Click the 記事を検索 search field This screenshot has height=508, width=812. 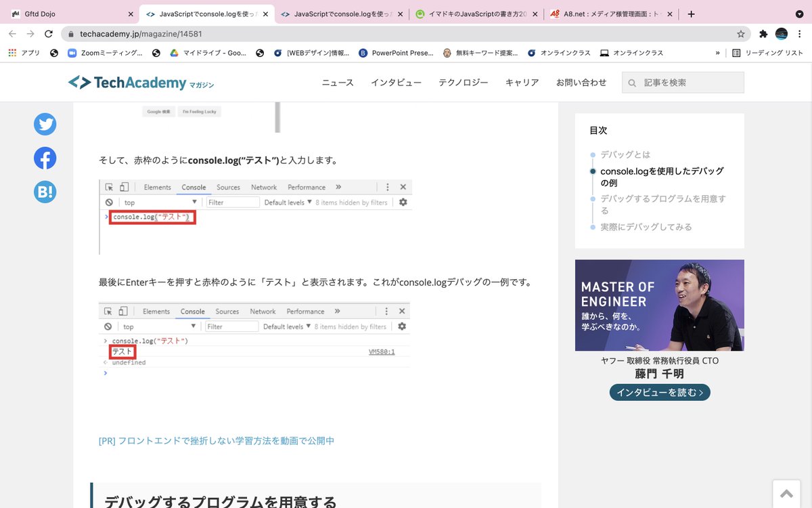pyautogui.click(x=683, y=83)
